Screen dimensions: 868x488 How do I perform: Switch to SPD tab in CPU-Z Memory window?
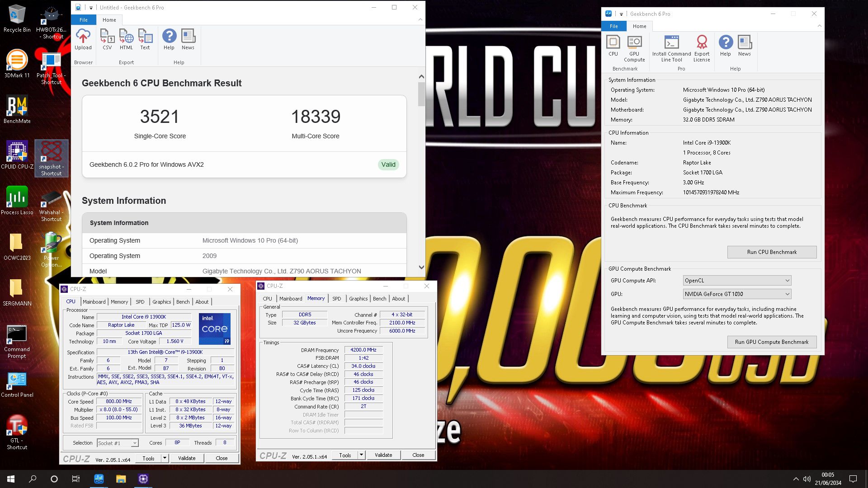pyautogui.click(x=337, y=299)
